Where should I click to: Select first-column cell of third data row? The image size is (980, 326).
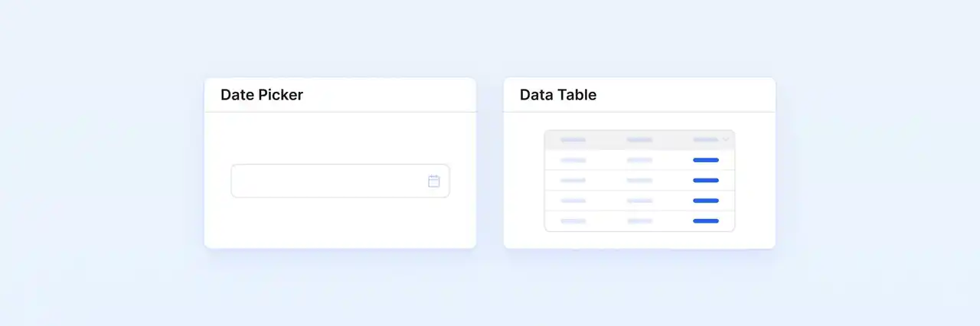tap(573, 200)
